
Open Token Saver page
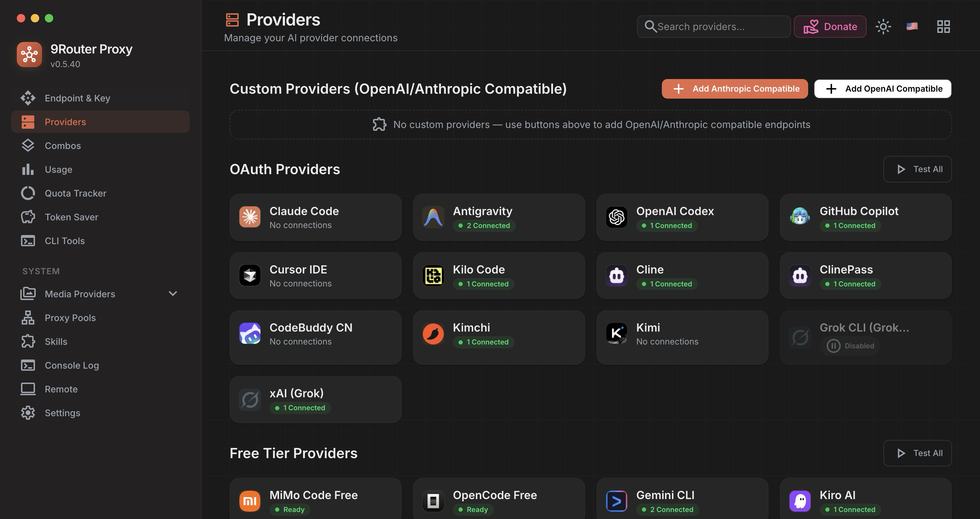click(x=100, y=217)
